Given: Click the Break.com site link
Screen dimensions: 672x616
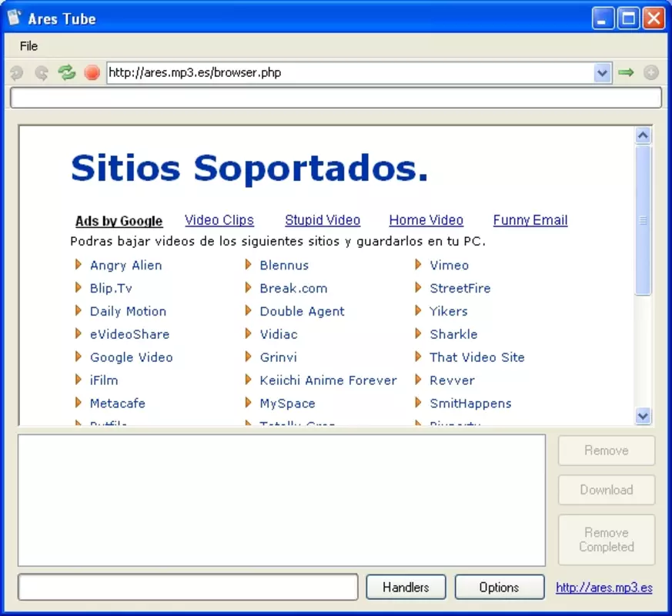Looking at the screenshot, I should click(293, 288).
